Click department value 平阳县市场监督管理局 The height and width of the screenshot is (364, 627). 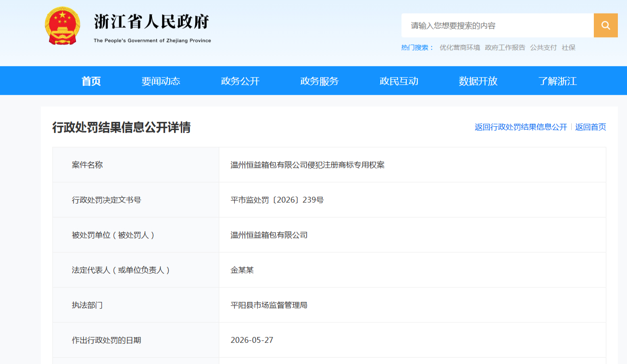(269, 305)
